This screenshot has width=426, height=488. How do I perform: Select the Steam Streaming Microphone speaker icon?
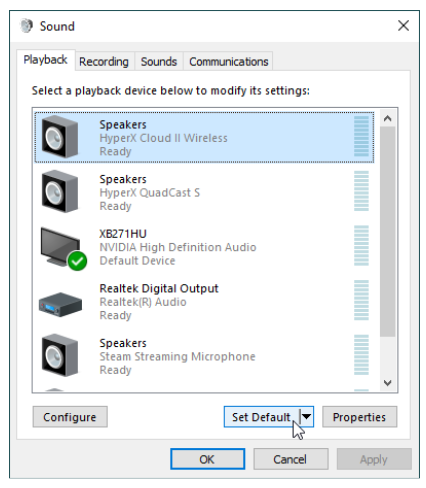[x=60, y=355]
